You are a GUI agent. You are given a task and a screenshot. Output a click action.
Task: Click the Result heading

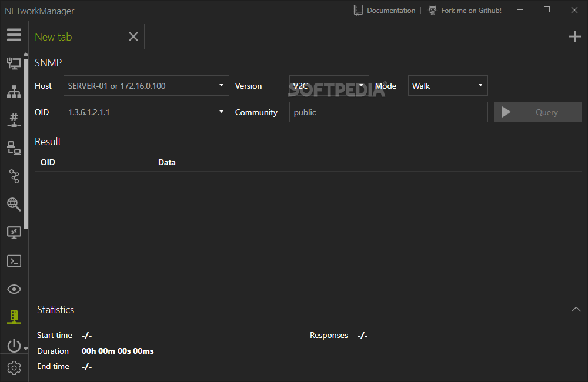click(x=48, y=141)
